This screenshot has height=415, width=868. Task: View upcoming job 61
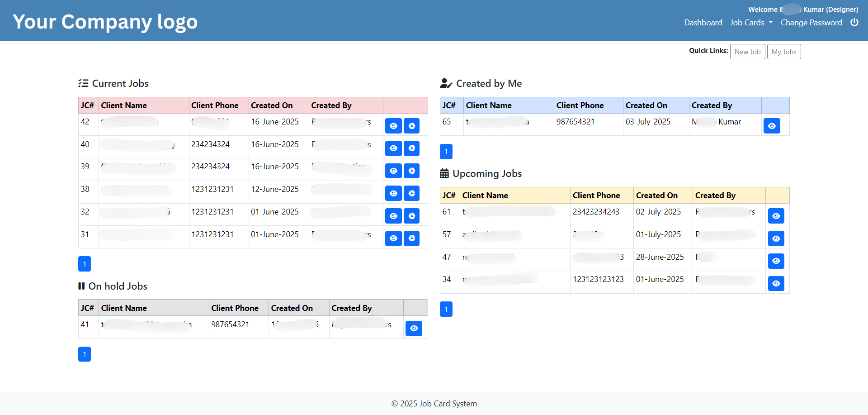click(776, 216)
